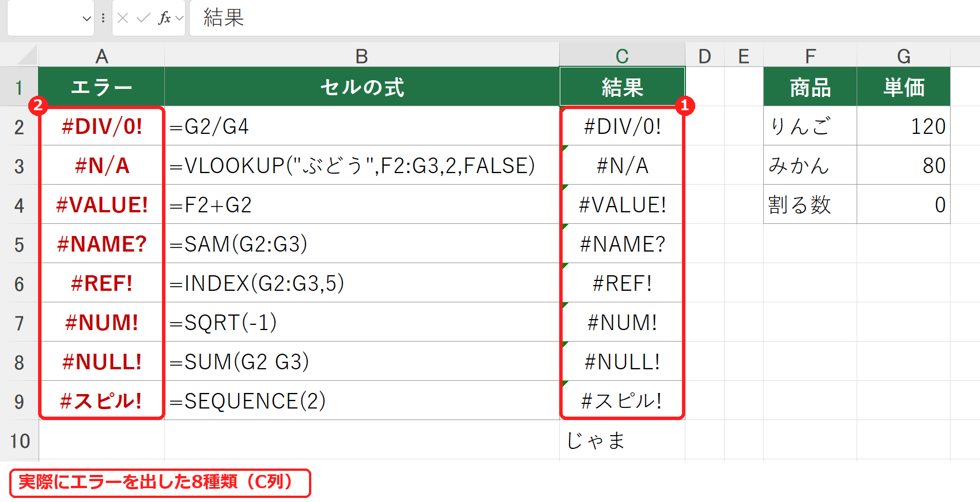980x502 pixels.
Task: Select column D header
Action: [x=704, y=56]
